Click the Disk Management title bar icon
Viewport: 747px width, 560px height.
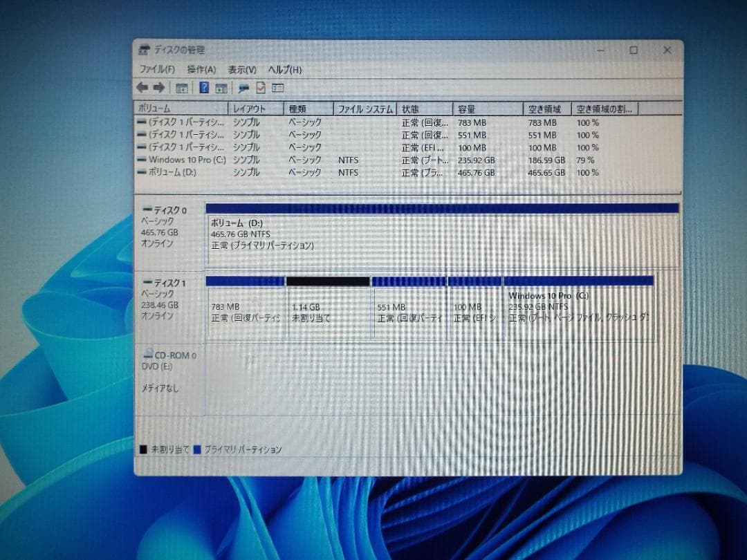point(143,50)
